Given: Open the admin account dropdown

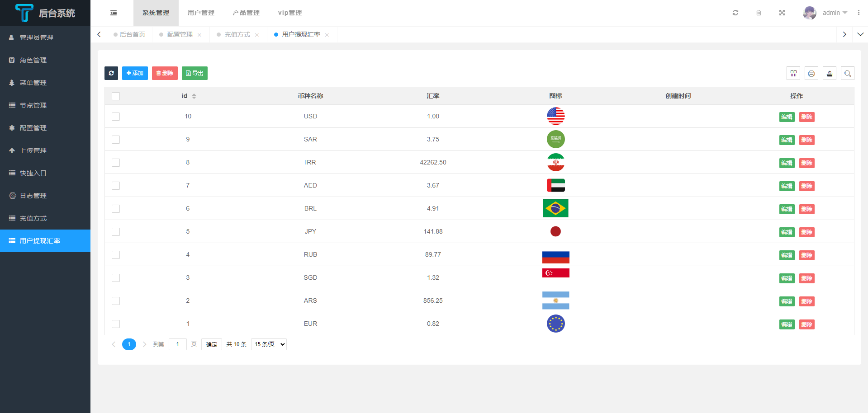Looking at the screenshot, I should 835,13.
